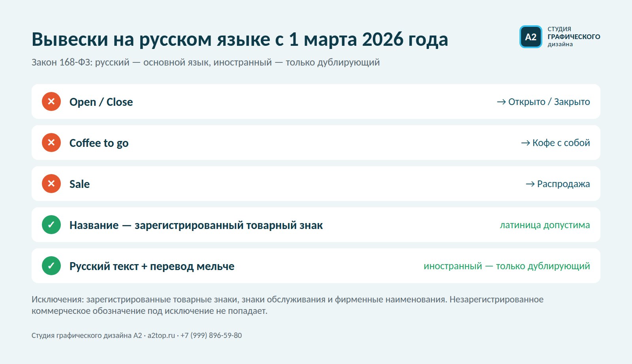The image size is (632, 364).
Task: Click green checkmark beside Название row
Action: click(x=51, y=225)
